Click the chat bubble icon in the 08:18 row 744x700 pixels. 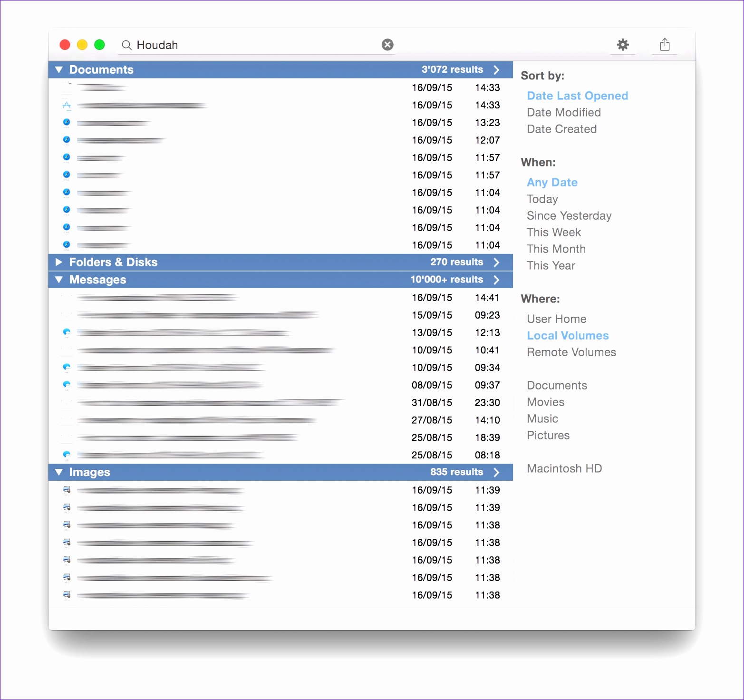pyautogui.click(x=67, y=455)
